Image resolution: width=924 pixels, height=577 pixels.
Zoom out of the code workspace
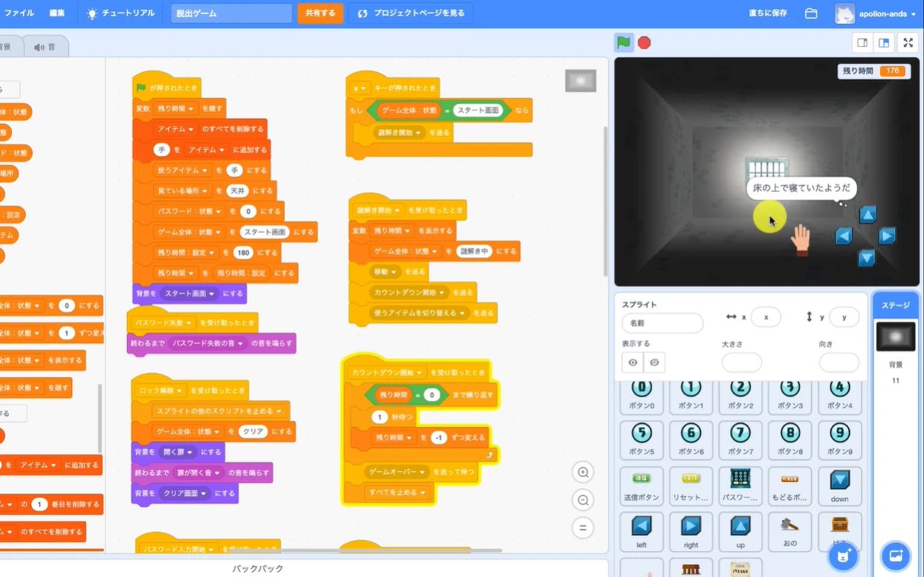(x=584, y=500)
